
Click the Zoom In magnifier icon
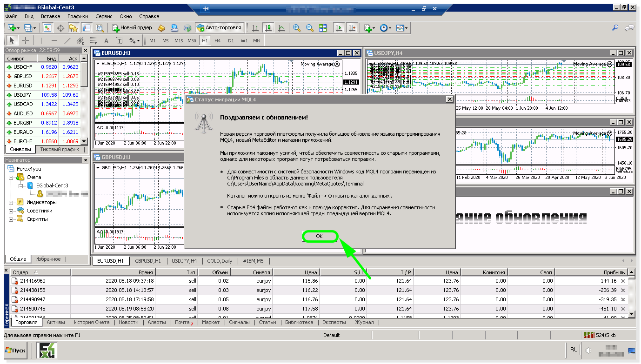click(x=297, y=28)
